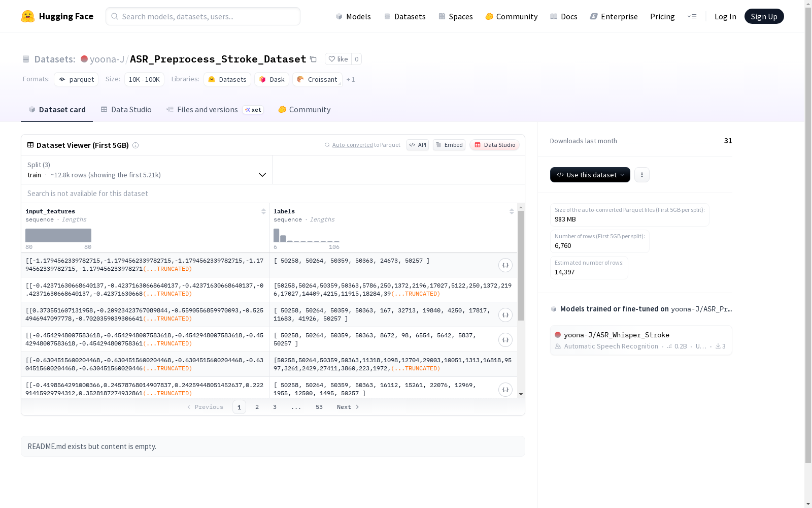Open the Pricing page

click(662, 16)
